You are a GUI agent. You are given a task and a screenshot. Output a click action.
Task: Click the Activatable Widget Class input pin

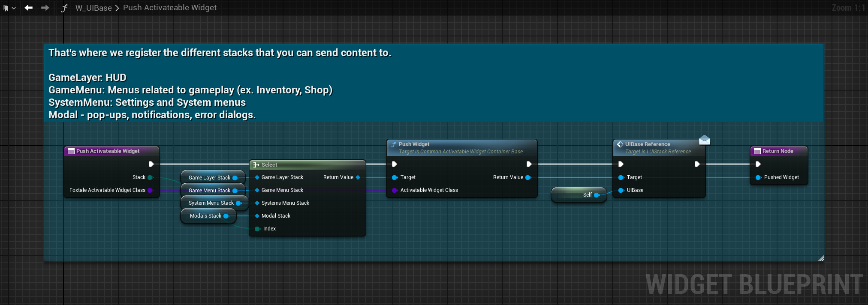pos(395,190)
